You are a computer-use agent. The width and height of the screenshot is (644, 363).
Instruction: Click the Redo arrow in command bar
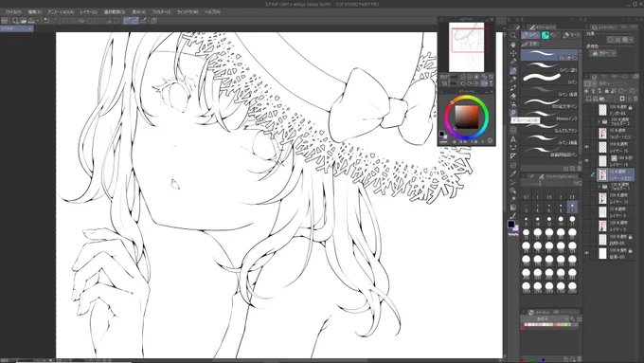[55, 21]
